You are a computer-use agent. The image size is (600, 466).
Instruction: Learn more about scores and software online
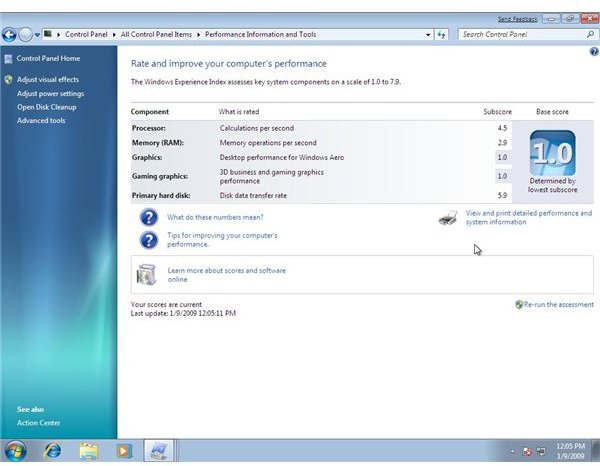click(227, 275)
